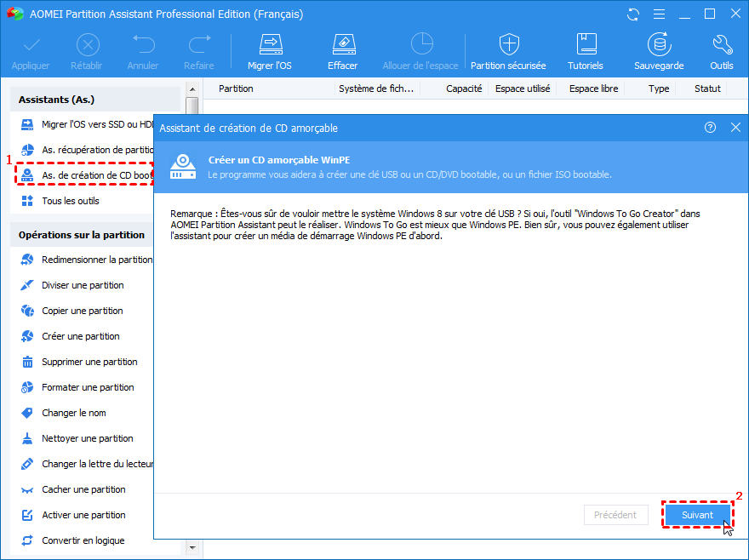Close the bootable CD wizard dialog
Screen dimensions: 749x560
click(735, 127)
